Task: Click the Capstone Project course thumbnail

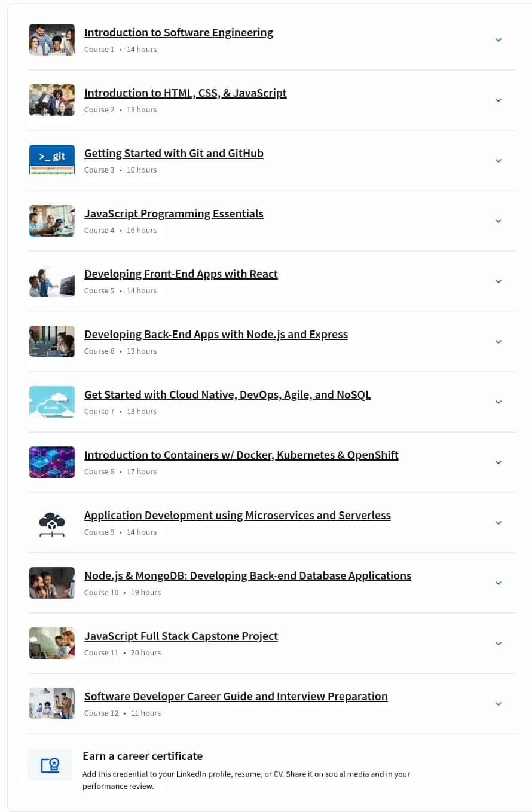Action: (52, 643)
